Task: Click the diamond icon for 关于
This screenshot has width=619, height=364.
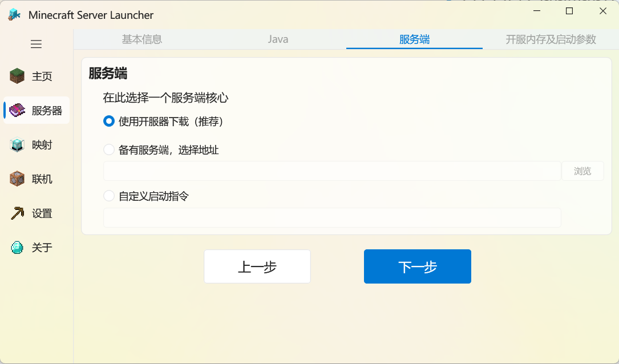Action: (17, 248)
